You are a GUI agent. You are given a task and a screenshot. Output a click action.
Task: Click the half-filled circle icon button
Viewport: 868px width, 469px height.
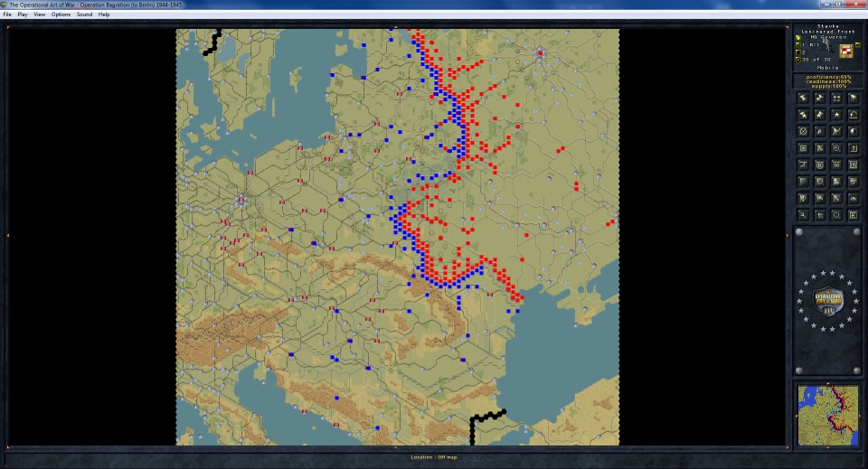(x=853, y=131)
